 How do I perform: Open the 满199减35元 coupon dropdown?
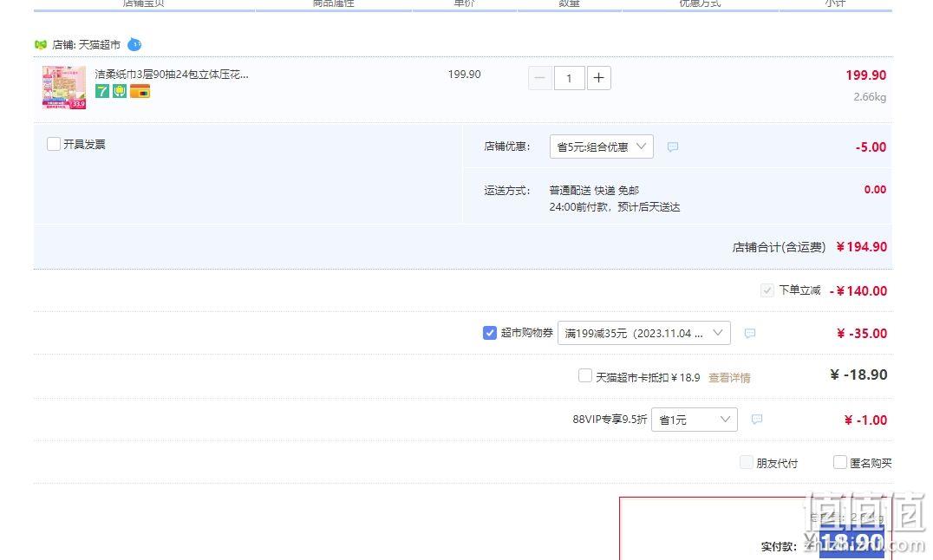coord(643,333)
